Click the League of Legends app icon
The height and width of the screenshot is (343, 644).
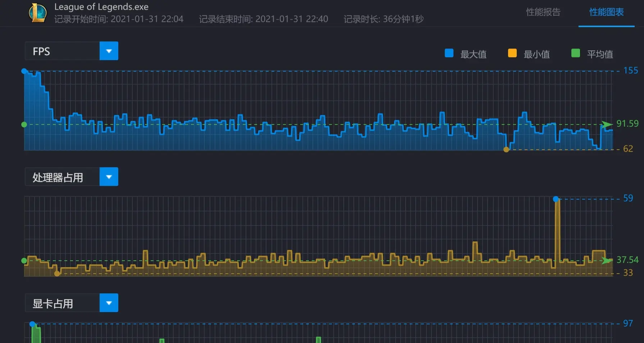coord(38,13)
